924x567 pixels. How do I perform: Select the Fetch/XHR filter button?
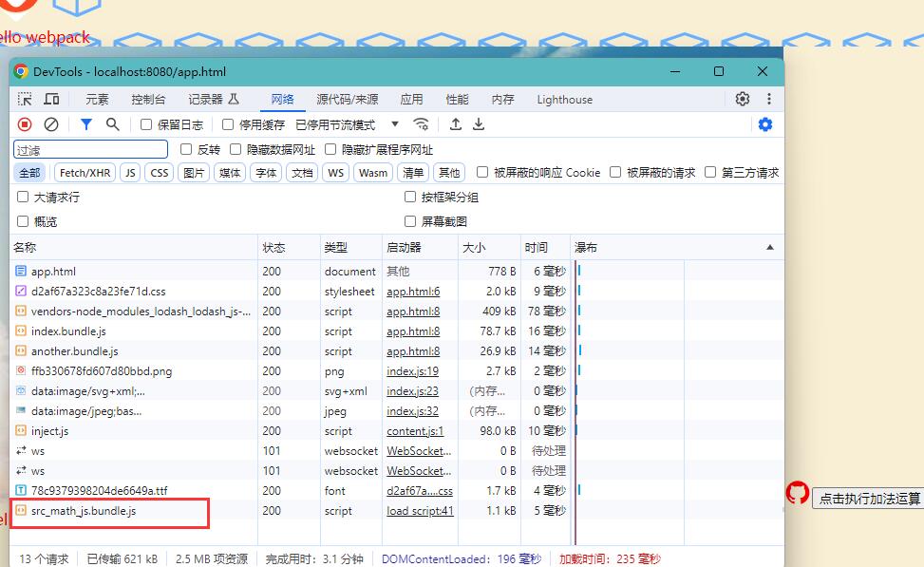coord(85,173)
